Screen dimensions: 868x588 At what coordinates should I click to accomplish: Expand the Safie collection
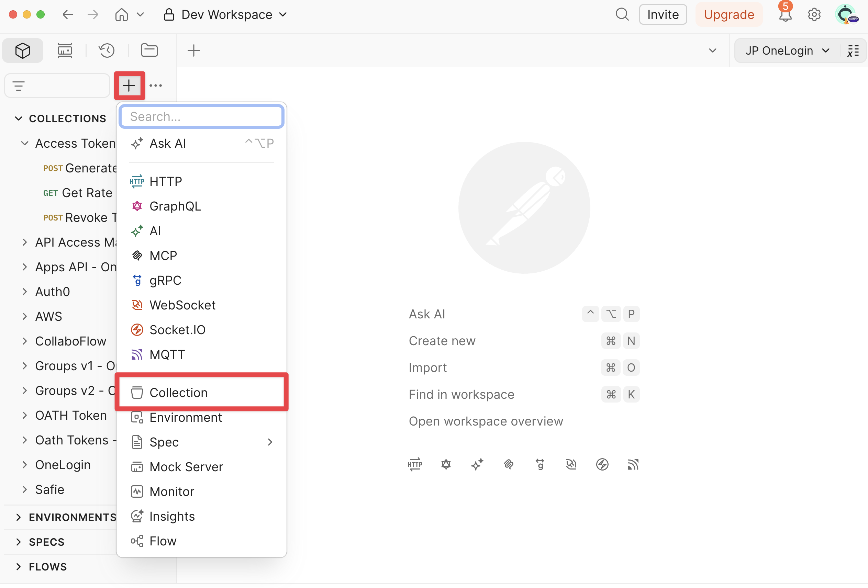tap(25, 489)
